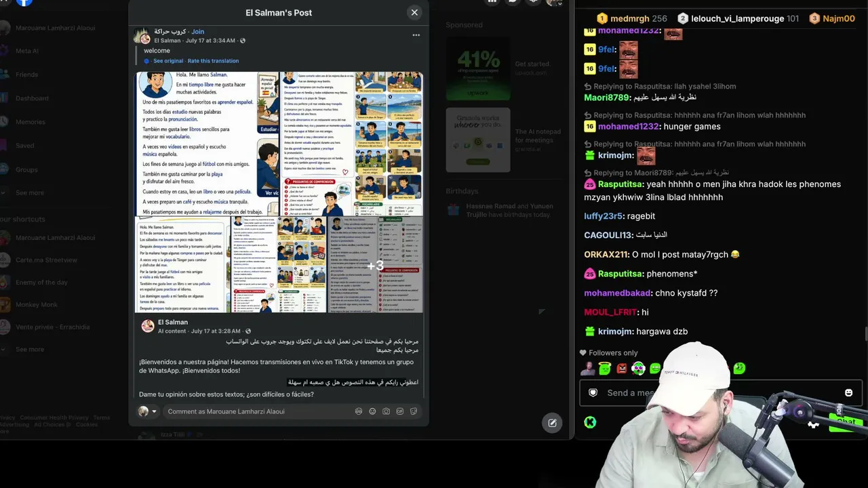
Task: Click the chat identity shield icon
Action: pos(593,393)
